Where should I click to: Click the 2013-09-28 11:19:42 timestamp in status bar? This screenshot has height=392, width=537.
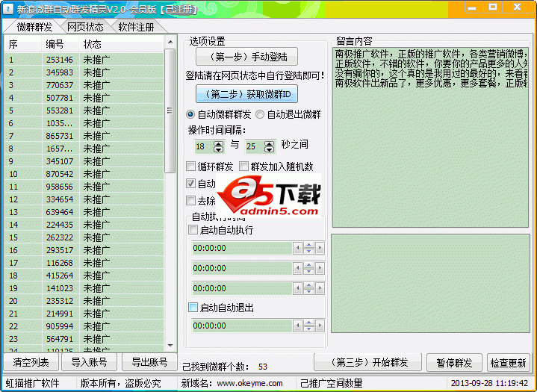[489, 383]
